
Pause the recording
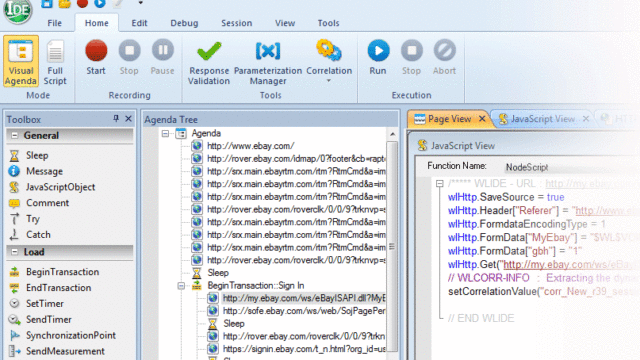162,57
